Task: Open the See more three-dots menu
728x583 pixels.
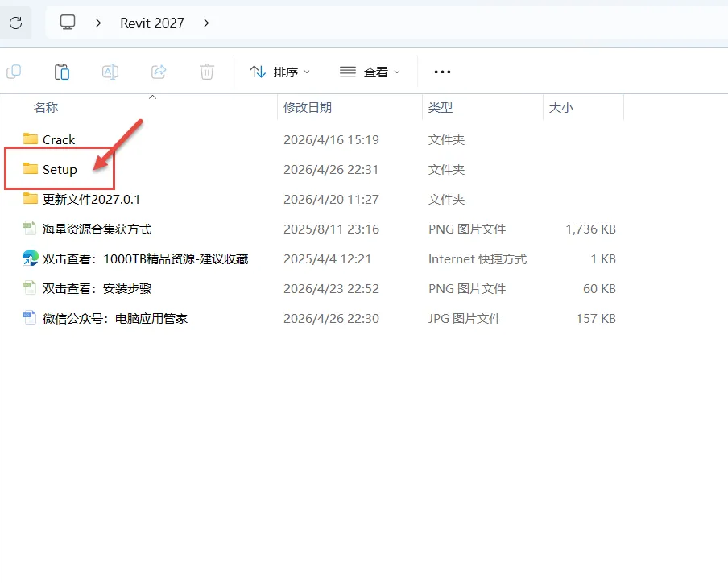Action: point(442,72)
